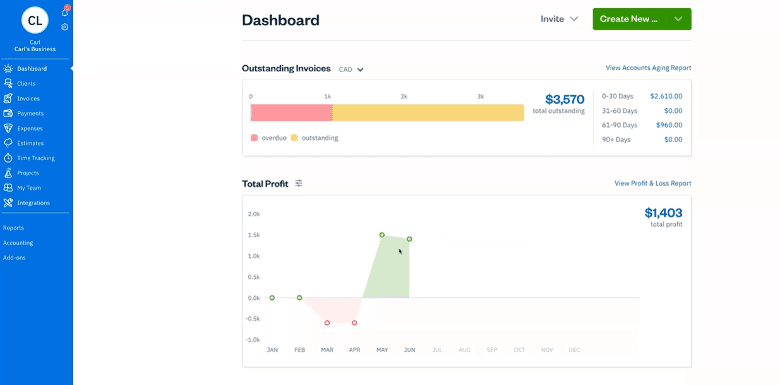Viewport: 780px width, 385px height.
Task: Click the JAN data point on chart
Action: tap(272, 298)
